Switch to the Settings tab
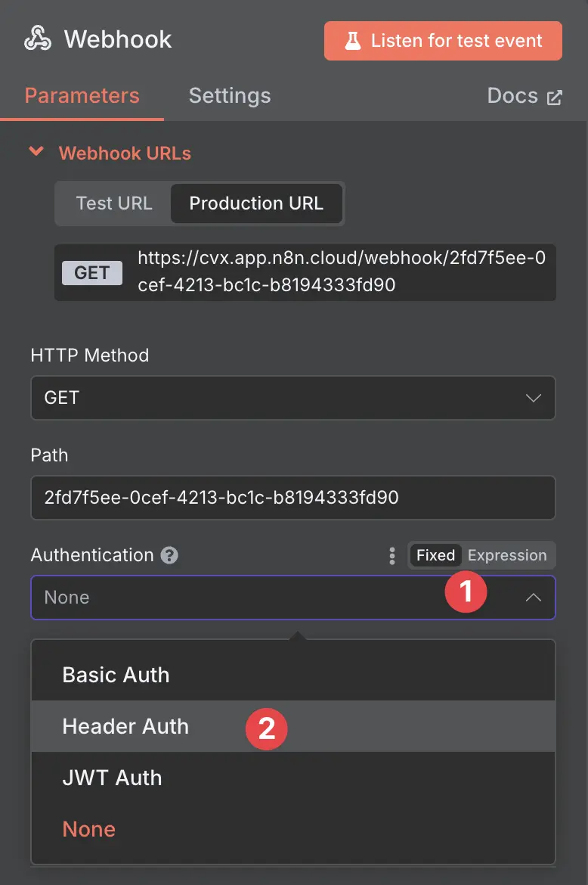This screenshot has width=588, height=885. pyautogui.click(x=230, y=96)
